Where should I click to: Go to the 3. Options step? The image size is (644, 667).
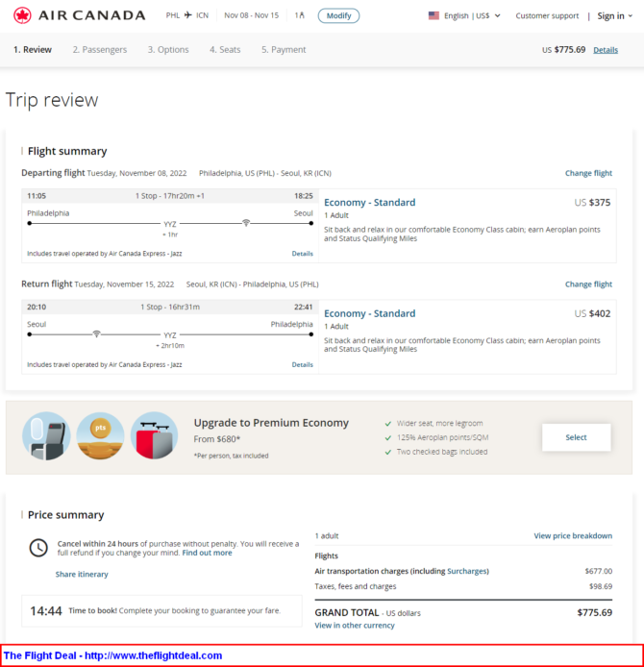[x=168, y=50]
